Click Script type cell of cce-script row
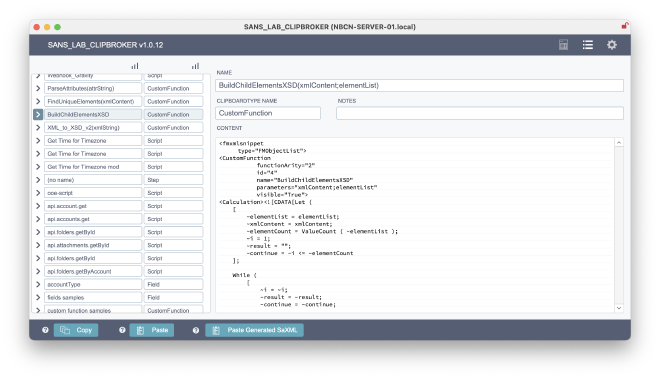660x379 pixels. [x=173, y=193]
